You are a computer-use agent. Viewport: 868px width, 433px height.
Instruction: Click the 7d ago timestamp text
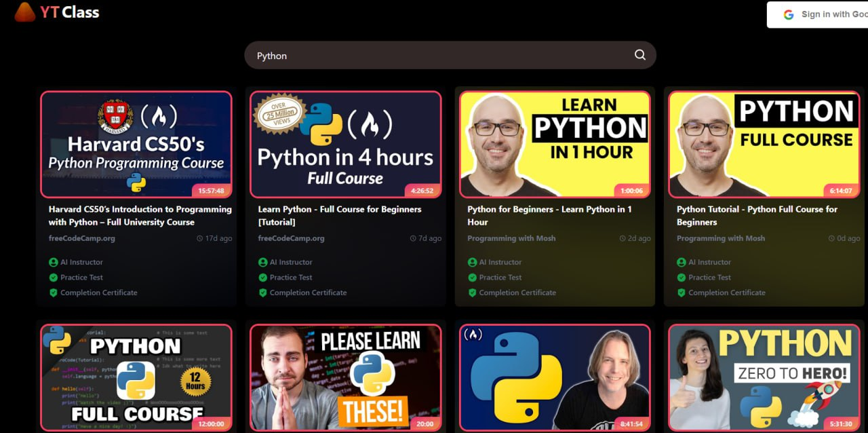(430, 239)
